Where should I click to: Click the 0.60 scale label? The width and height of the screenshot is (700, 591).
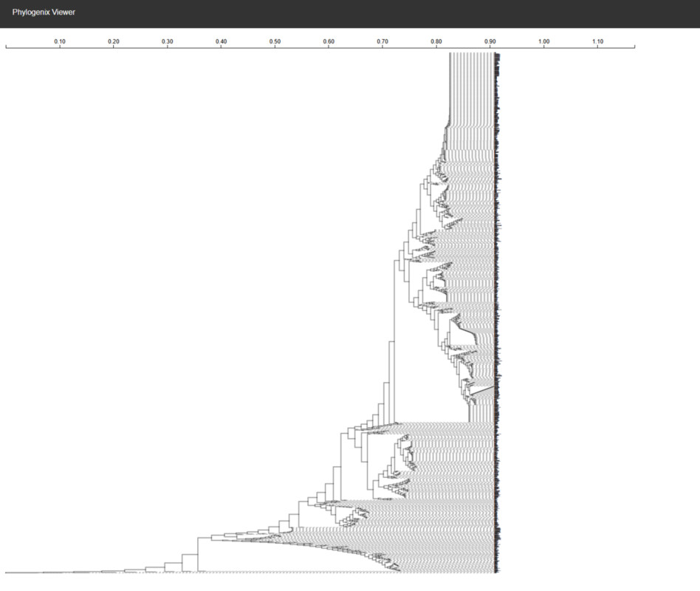329,41
